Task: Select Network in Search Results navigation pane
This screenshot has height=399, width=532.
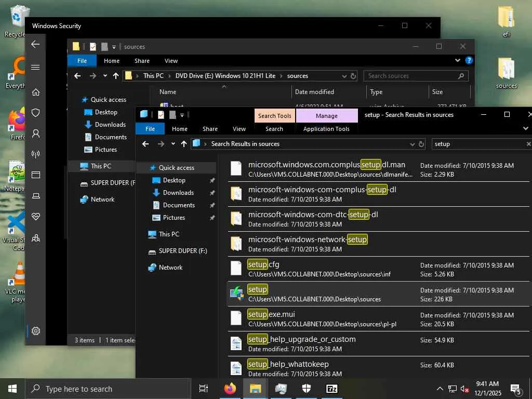Action: [170, 268]
